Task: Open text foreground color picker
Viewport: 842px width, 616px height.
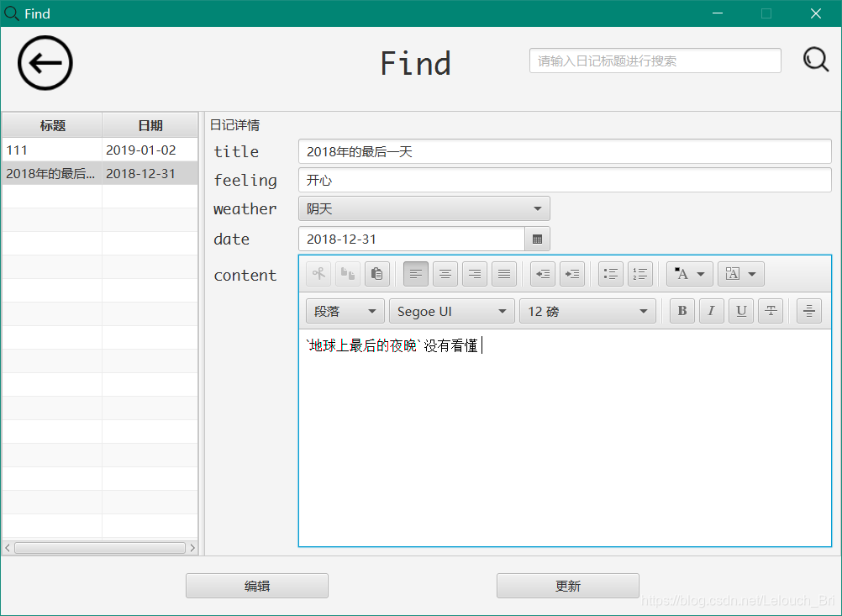Action: (690, 274)
